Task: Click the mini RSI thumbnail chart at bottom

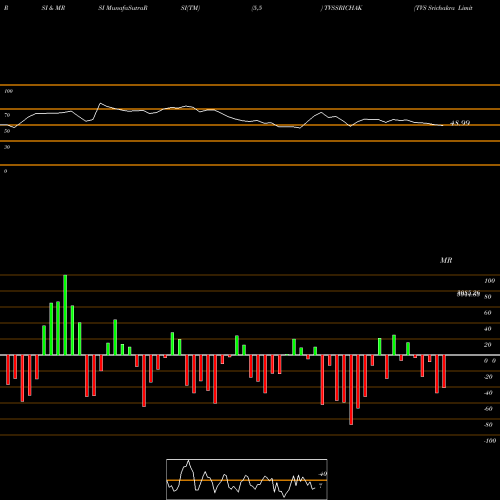Action: coord(247,479)
